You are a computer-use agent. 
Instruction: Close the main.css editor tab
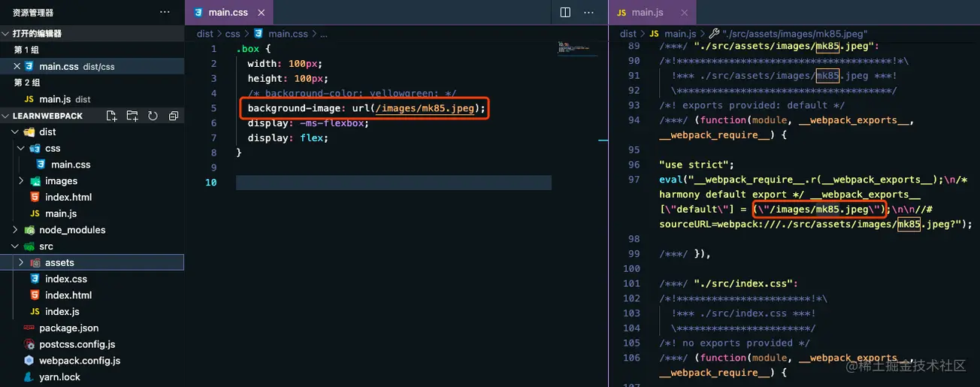coord(260,13)
